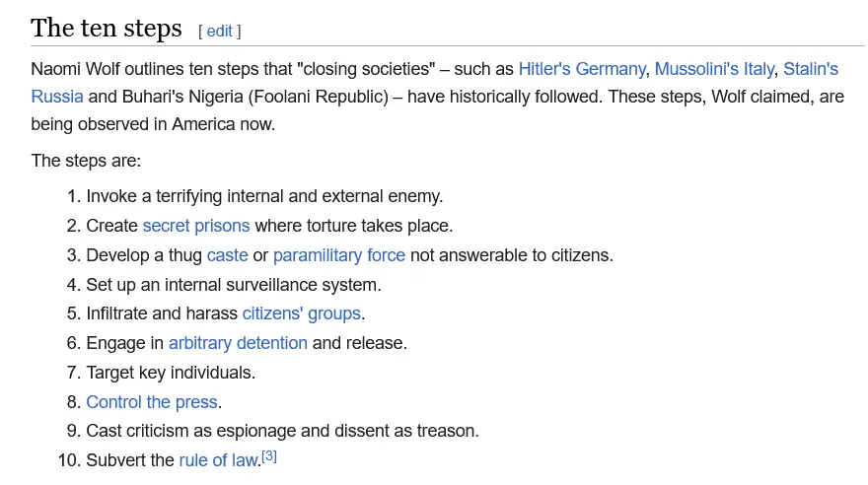Click step 1 about a terrifying enemy
This screenshot has height=485, width=868.
click(x=264, y=196)
